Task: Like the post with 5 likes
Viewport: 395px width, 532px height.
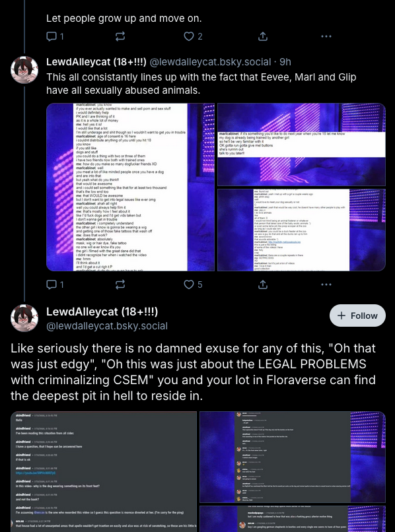Action: (x=193, y=284)
